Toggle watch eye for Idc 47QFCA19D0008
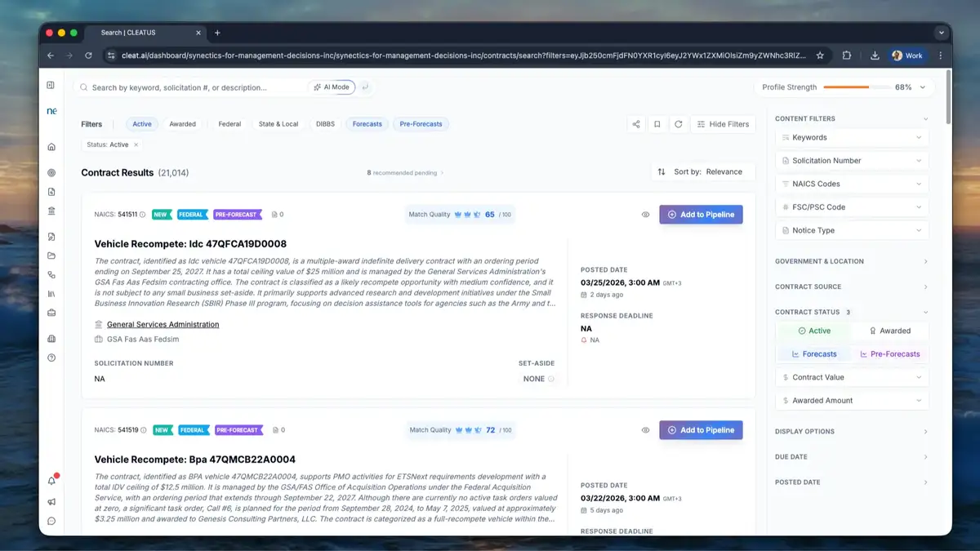The image size is (980, 551). click(x=645, y=215)
